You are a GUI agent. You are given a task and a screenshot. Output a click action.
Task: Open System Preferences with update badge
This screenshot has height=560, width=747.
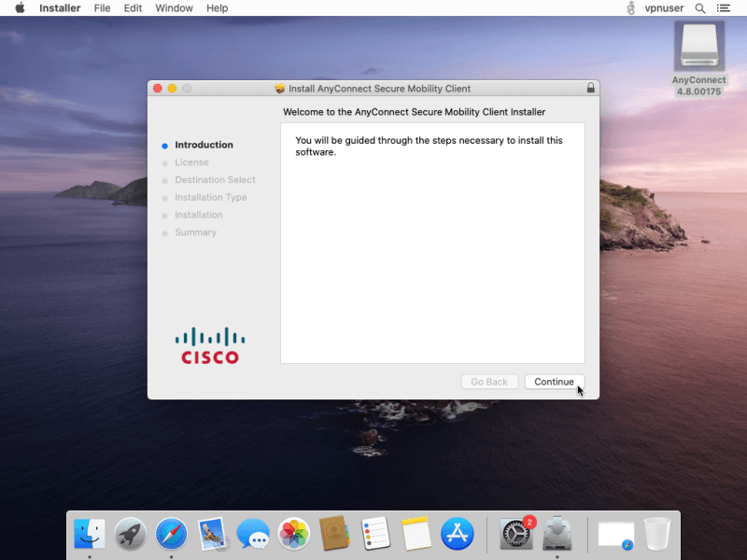[516, 534]
